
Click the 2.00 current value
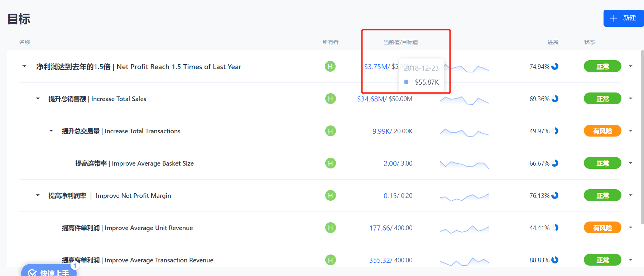pyautogui.click(x=390, y=163)
